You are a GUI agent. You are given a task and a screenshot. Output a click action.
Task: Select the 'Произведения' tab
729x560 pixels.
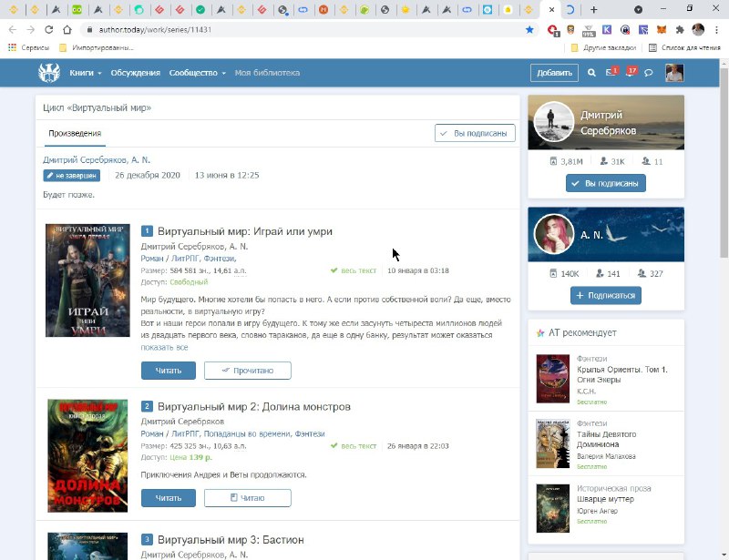point(75,133)
